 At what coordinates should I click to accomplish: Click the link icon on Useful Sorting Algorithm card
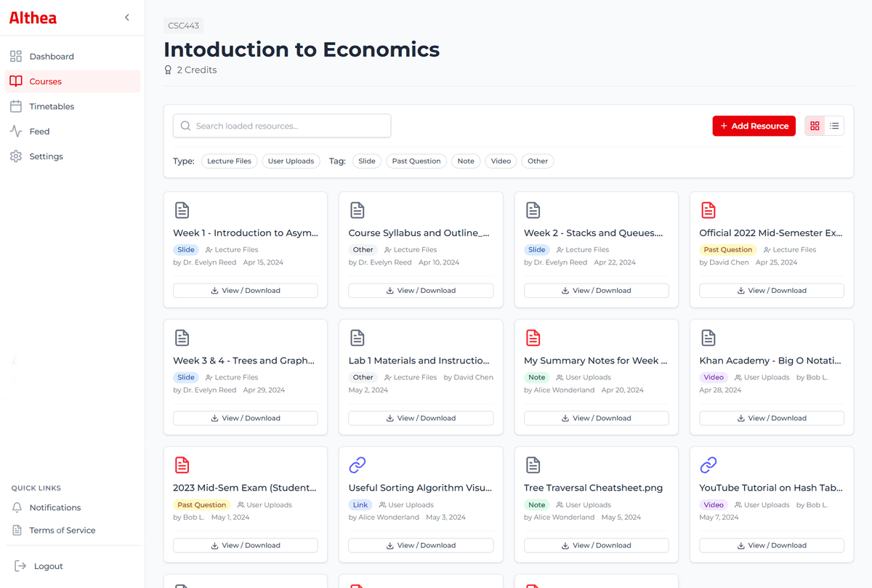[x=357, y=464]
